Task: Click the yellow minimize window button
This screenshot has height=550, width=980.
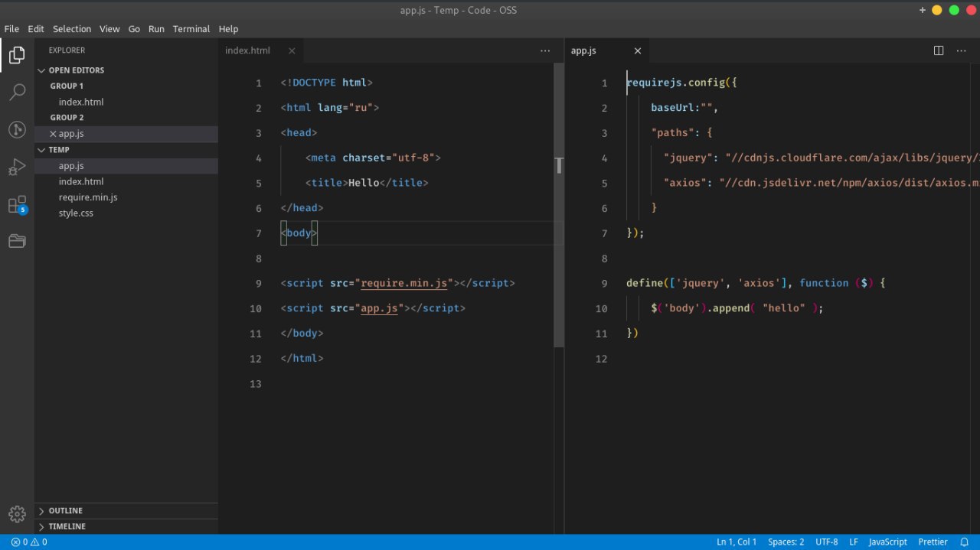Action: pos(937,10)
